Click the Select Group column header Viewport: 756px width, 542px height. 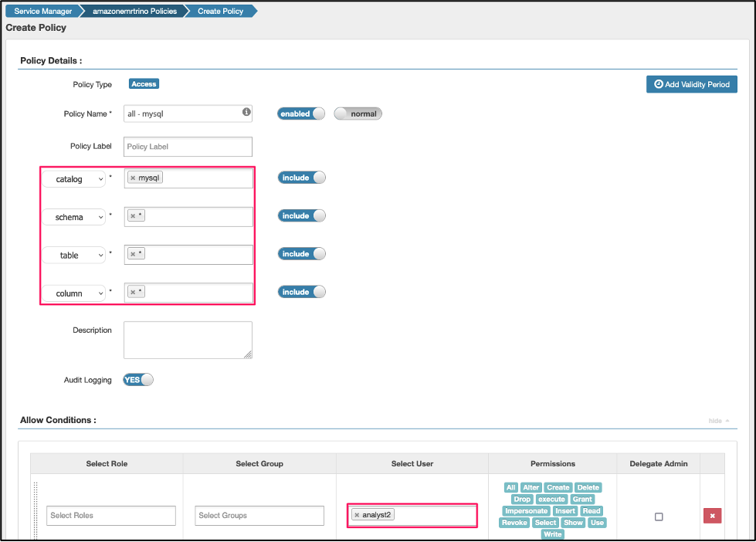click(x=259, y=463)
